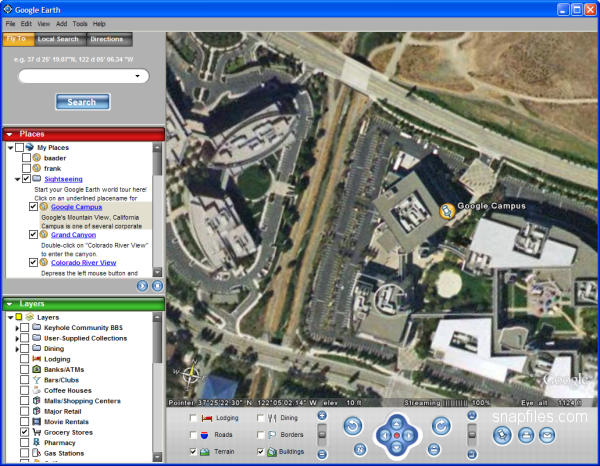Disable Buildings checkbox

point(261,451)
